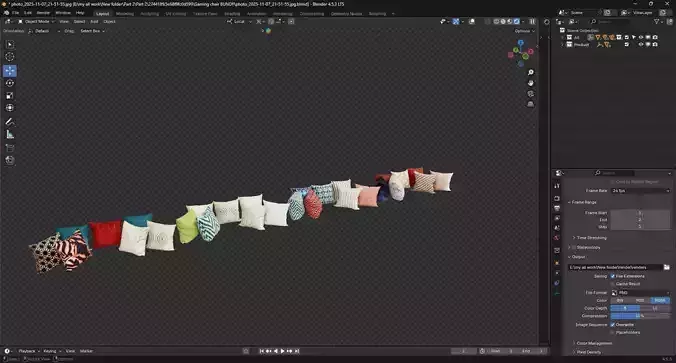Select BW color mode button

620,300
